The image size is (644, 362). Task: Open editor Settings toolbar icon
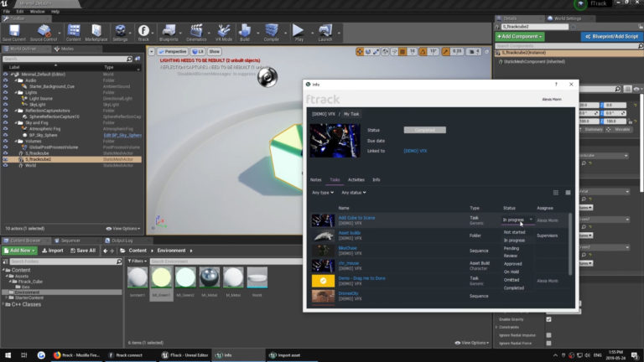[120, 33]
